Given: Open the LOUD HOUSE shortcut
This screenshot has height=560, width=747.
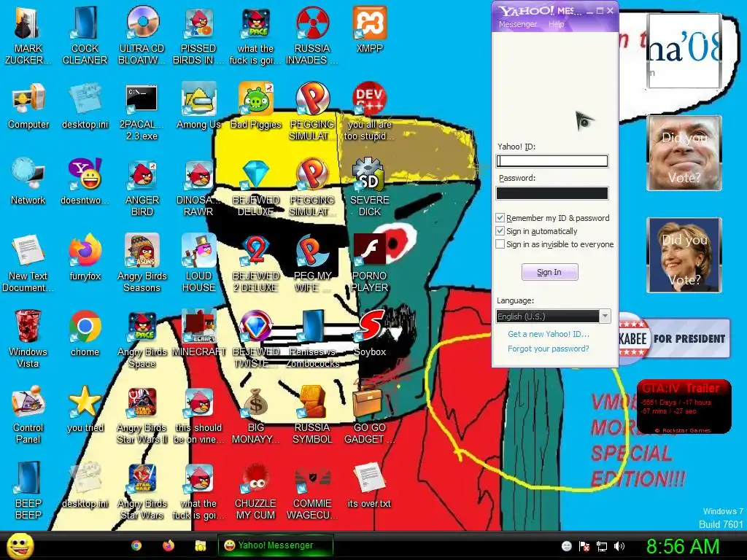Looking at the screenshot, I should coord(198,251).
